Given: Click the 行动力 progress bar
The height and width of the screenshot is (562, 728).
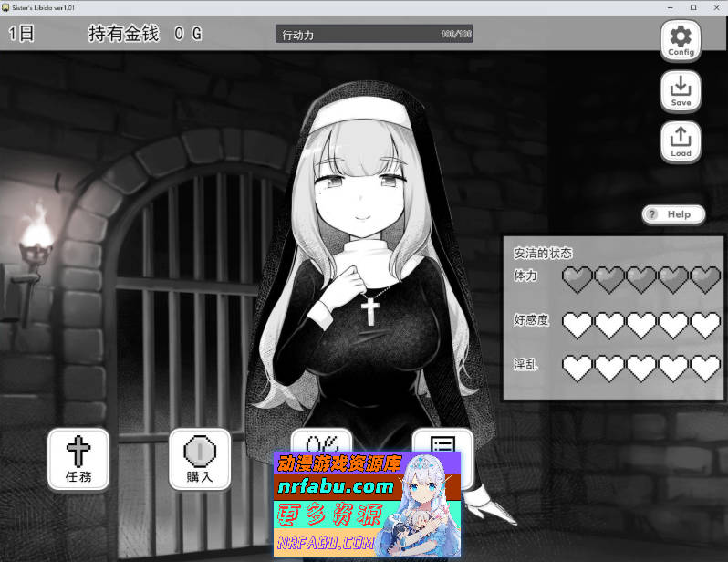Looking at the screenshot, I should tap(374, 35).
